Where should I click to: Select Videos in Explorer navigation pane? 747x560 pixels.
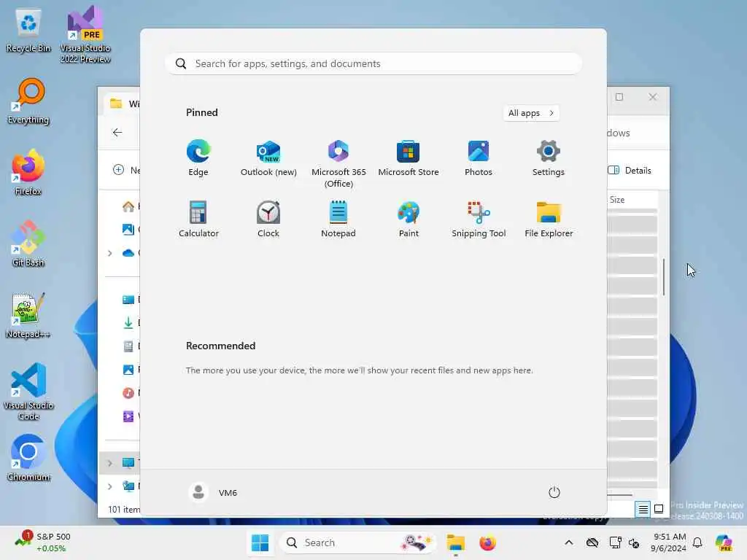tap(128, 416)
